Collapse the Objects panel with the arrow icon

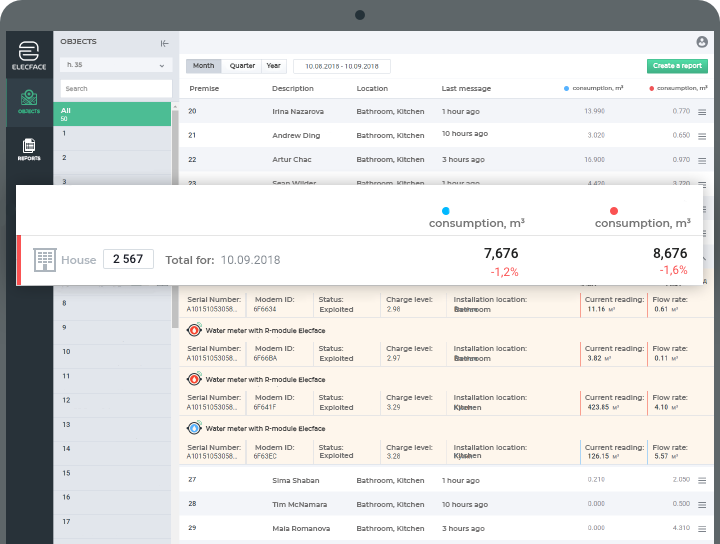(164, 44)
